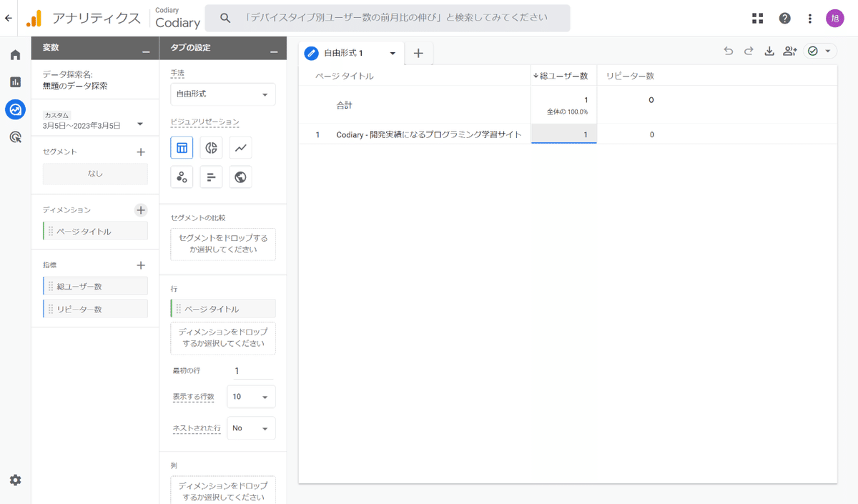Sort by 総ユーザー数 column header
The image size is (858, 504).
click(x=563, y=76)
